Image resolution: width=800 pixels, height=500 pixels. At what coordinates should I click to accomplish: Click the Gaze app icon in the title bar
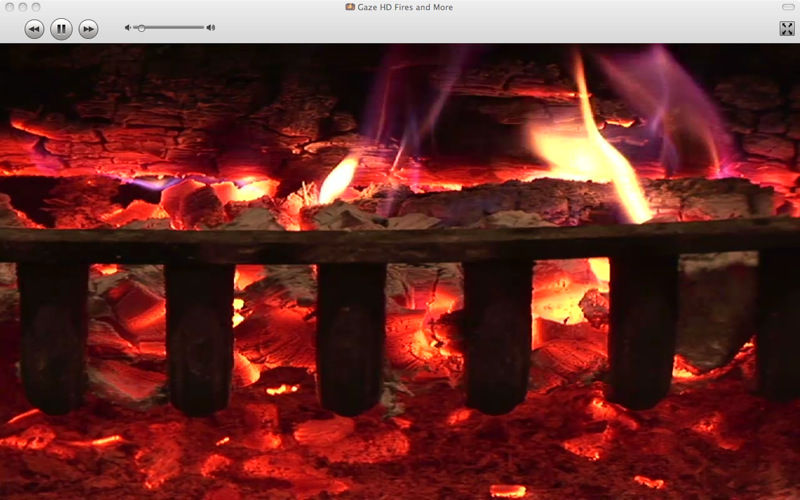tap(350, 7)
